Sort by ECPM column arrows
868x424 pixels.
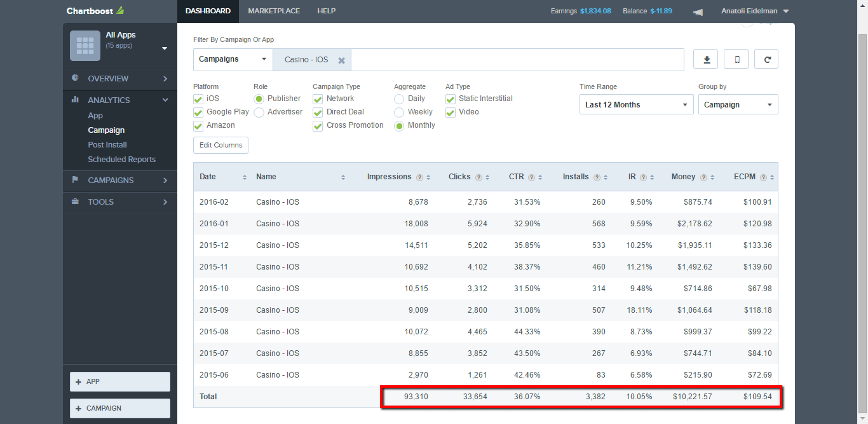(x=772, y=177)
